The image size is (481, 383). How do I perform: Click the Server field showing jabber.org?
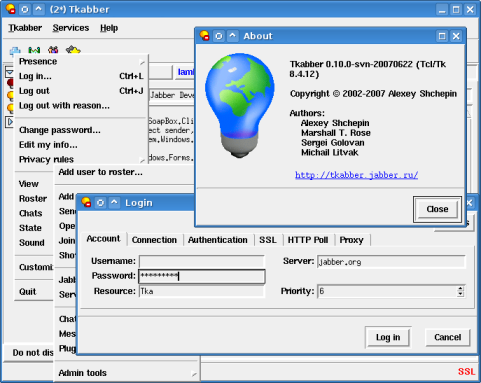[391, 262]
